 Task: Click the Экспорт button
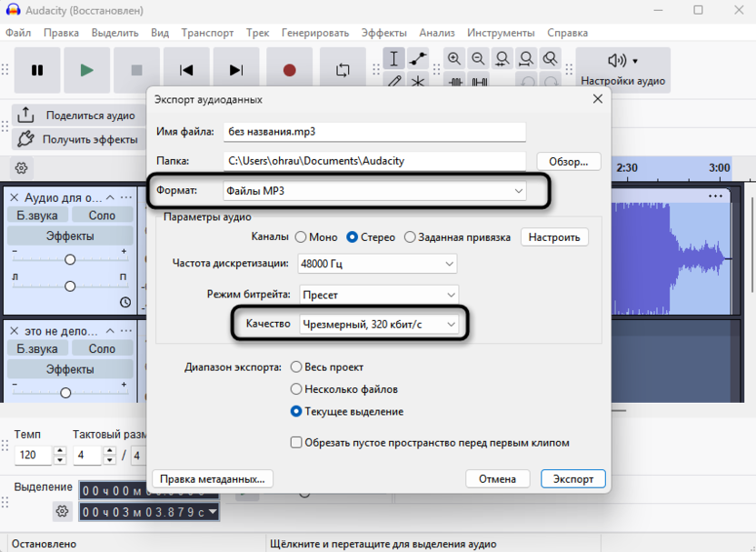572,478
